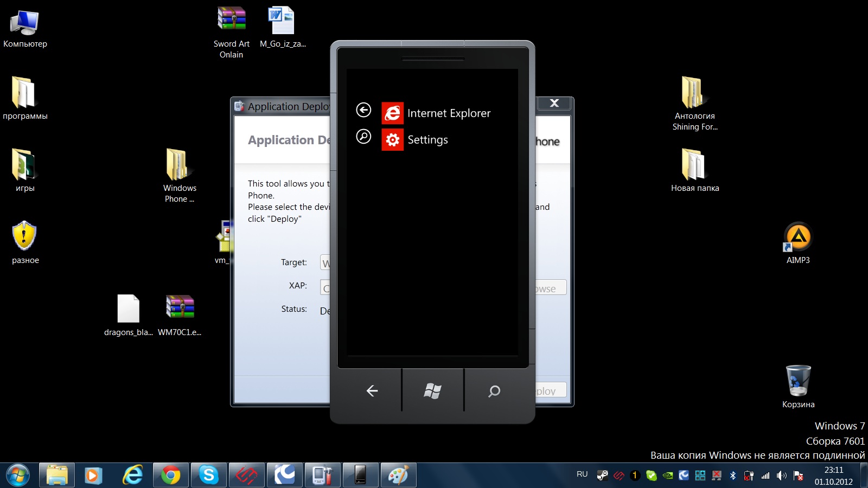Click the Show desktop button
The height and width of the screenshot is (488, 868).
tap(864, 476)
